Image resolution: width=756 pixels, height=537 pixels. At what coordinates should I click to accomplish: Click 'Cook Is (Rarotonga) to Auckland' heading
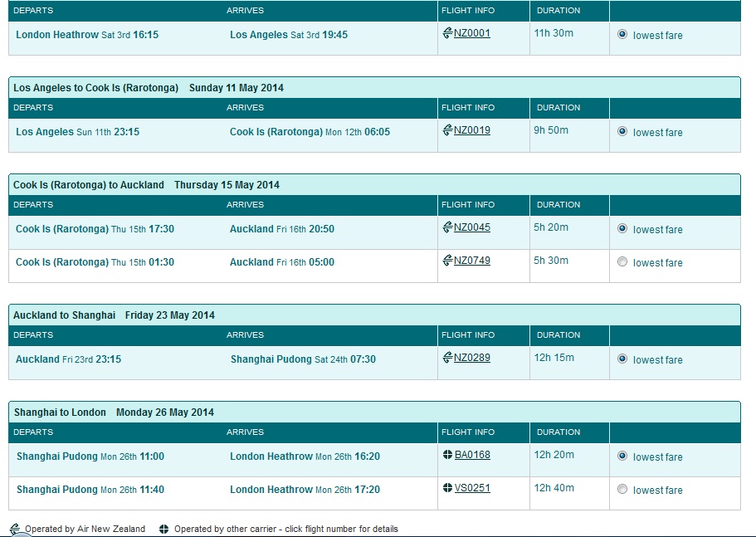pos(89,185)
